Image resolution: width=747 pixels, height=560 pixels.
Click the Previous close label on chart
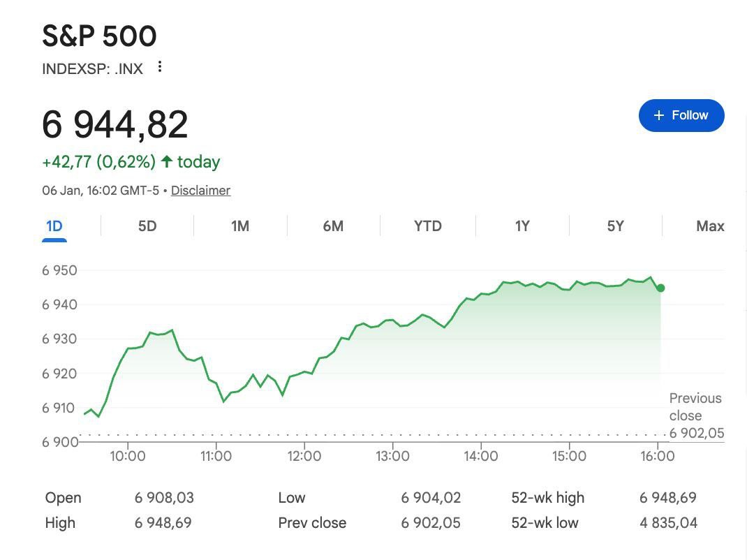pos(695,406)
